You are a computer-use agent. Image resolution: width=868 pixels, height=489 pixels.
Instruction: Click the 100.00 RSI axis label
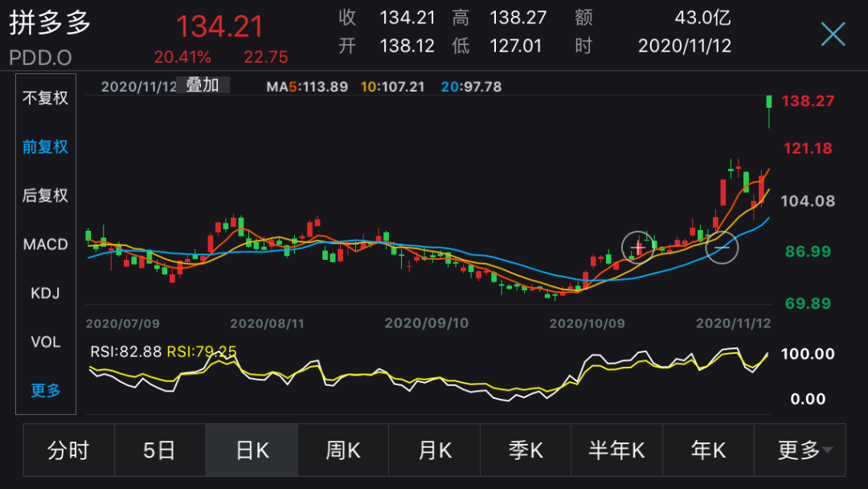click(808, 354)
